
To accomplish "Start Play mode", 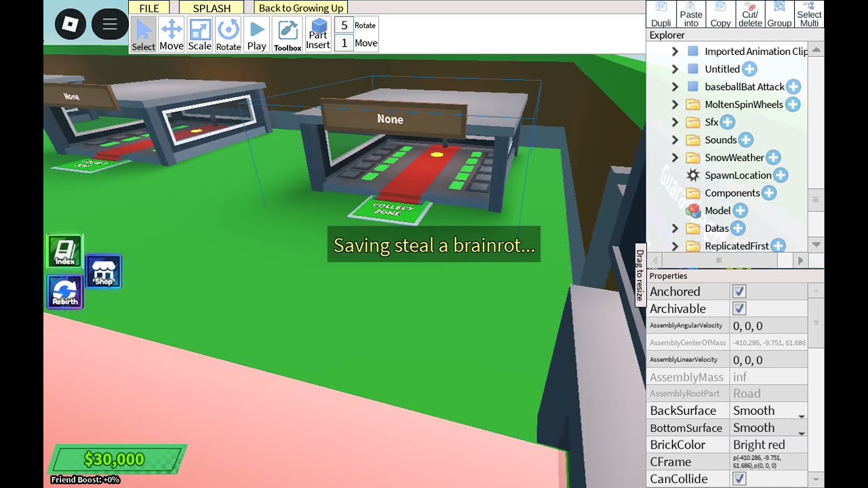I will point(256,35).
